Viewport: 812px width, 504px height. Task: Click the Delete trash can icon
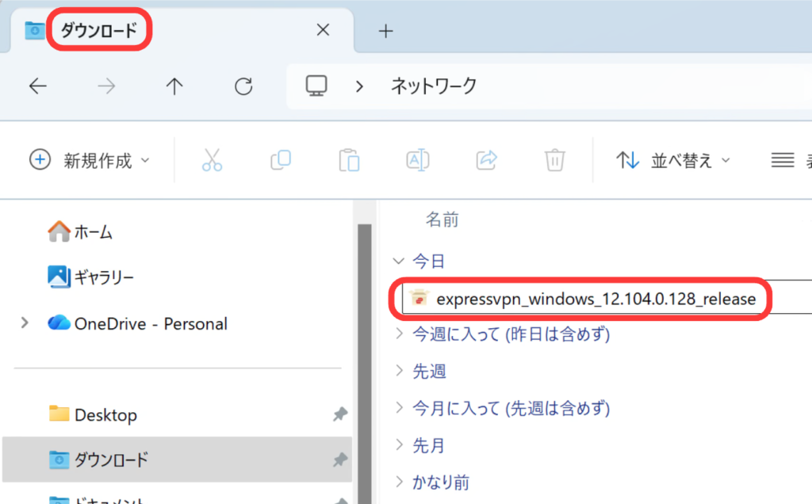click(x=554, y=160)
